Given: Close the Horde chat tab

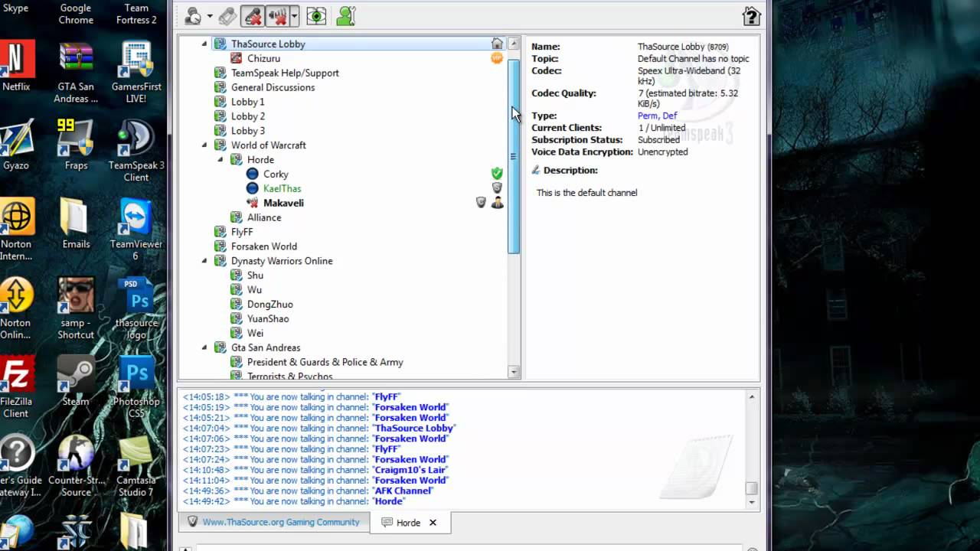Looking at the screenshot, I should 433,523.
